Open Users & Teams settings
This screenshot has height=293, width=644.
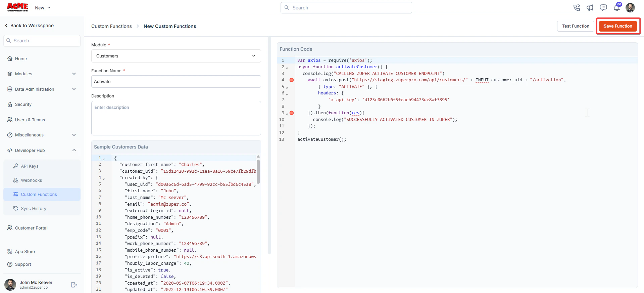click(42, 120)
